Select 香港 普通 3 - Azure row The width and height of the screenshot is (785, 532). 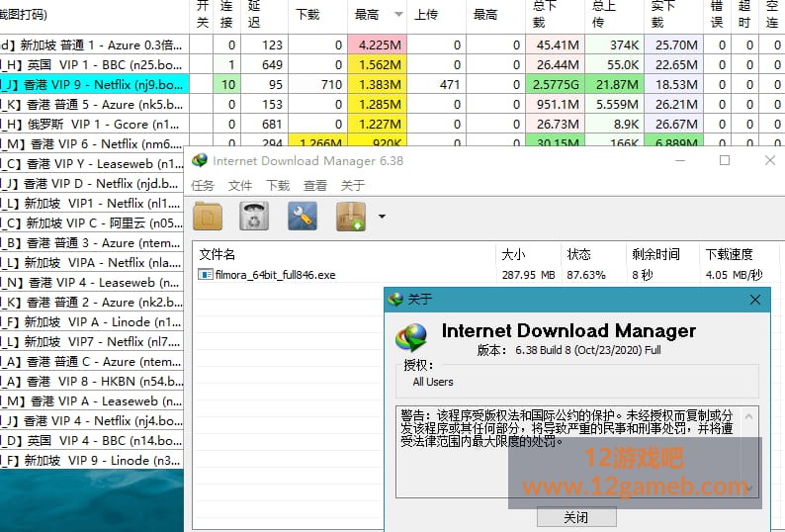[x=92, y=243]
